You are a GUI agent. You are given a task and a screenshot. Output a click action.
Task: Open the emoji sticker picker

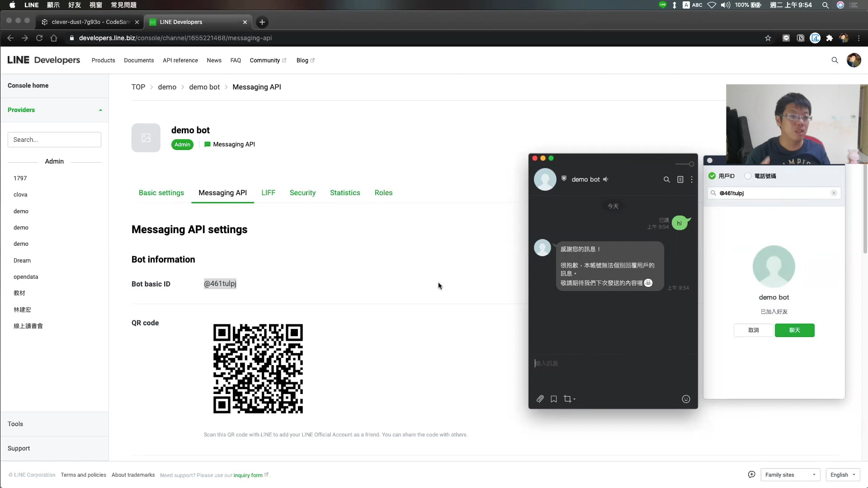[686, 399]
